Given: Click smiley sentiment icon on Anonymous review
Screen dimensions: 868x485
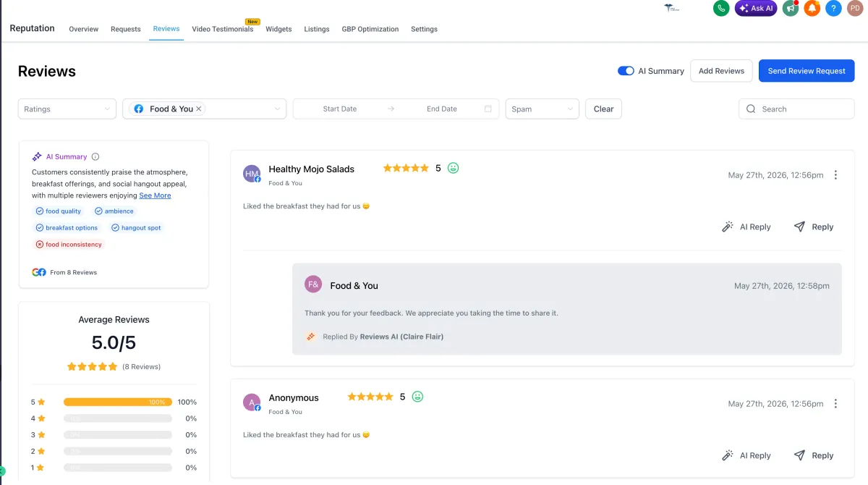Looking at the screenshot, I should 417,397.
